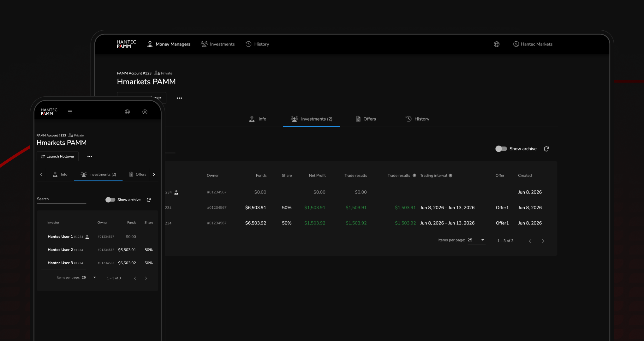The image size is (644, 341).
Task: Click the Launch Rollover button
Action: tap(57, 156)
